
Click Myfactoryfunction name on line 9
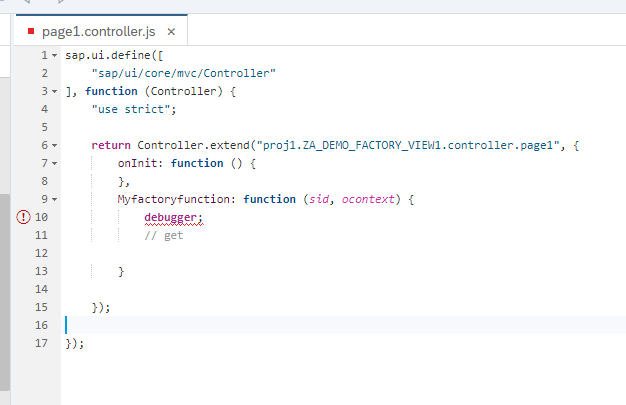click(174, 199)
